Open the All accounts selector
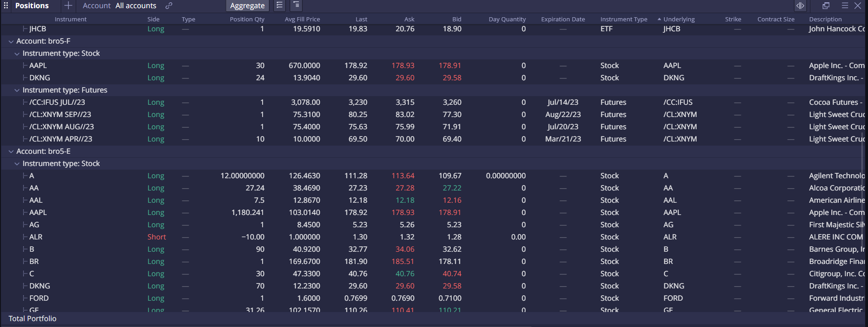This screenshot has height=327, width=868. (136, 6)
